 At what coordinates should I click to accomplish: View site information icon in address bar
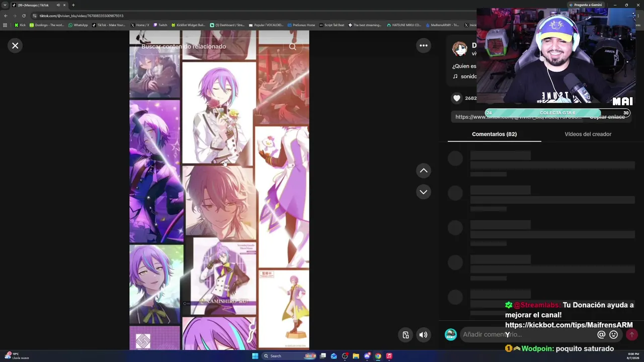click(x=34, y=16)
